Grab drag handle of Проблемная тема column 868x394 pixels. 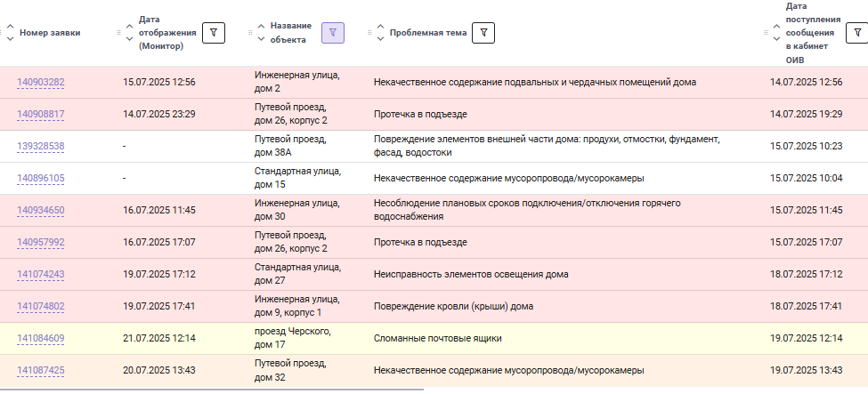tap(369, 33)
